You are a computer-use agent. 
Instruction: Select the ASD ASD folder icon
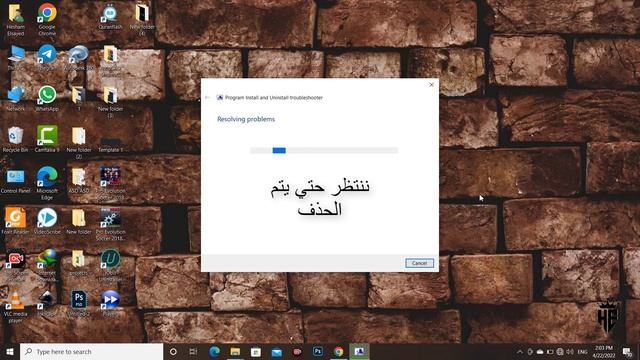click(x=79, y=180)
